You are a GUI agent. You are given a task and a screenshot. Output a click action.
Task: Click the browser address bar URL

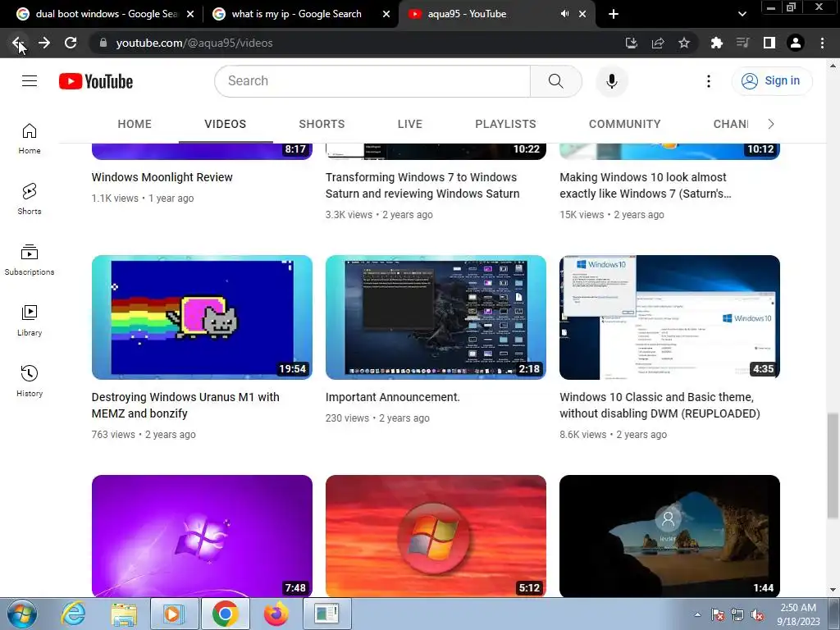(x=194, y=43)
